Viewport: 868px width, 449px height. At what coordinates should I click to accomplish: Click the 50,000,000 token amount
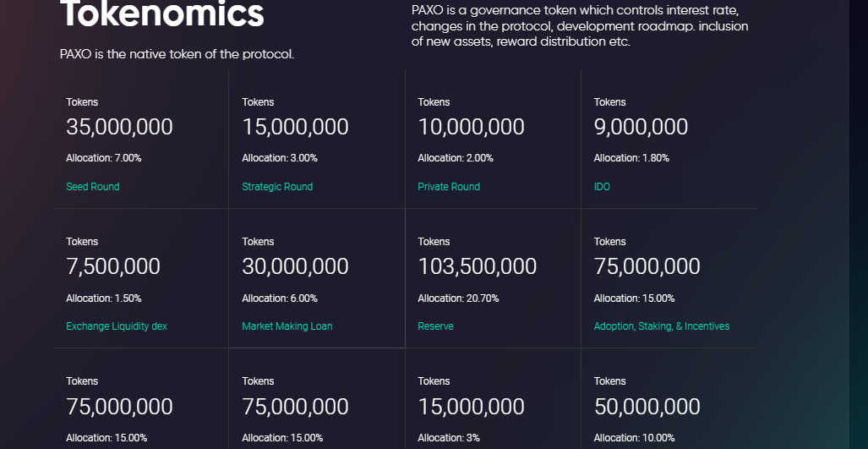647,407
